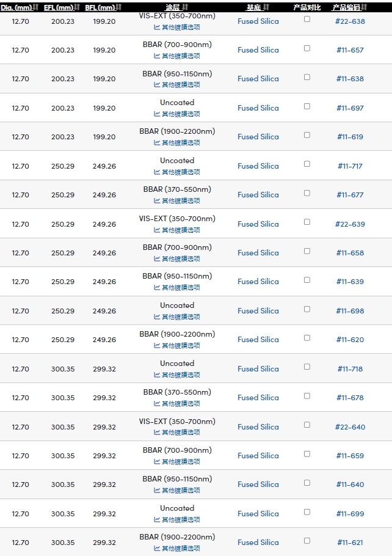Click the 涂层 column header text

tap(173, 7)
